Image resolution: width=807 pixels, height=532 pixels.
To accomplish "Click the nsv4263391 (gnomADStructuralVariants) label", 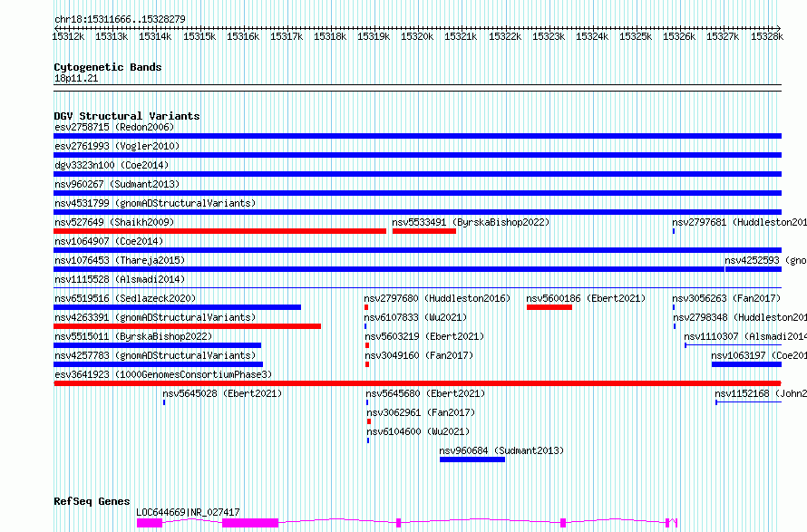I will (x=155, y=317).
